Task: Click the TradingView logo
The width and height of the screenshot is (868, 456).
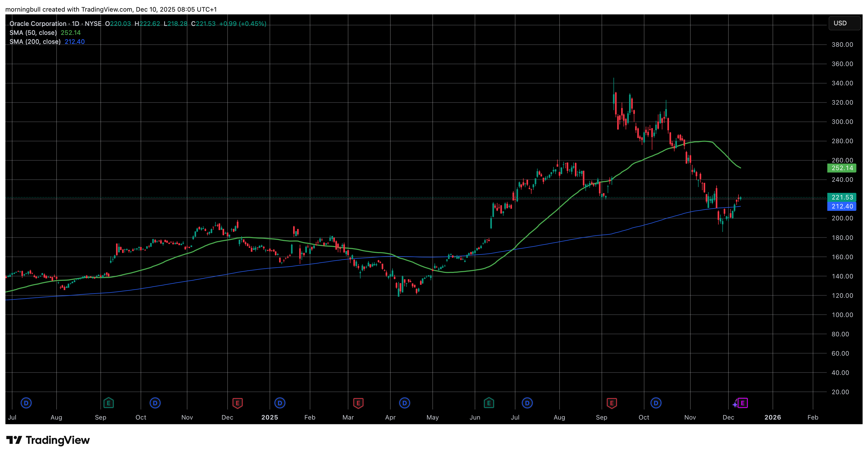Action: coord(48,440)
